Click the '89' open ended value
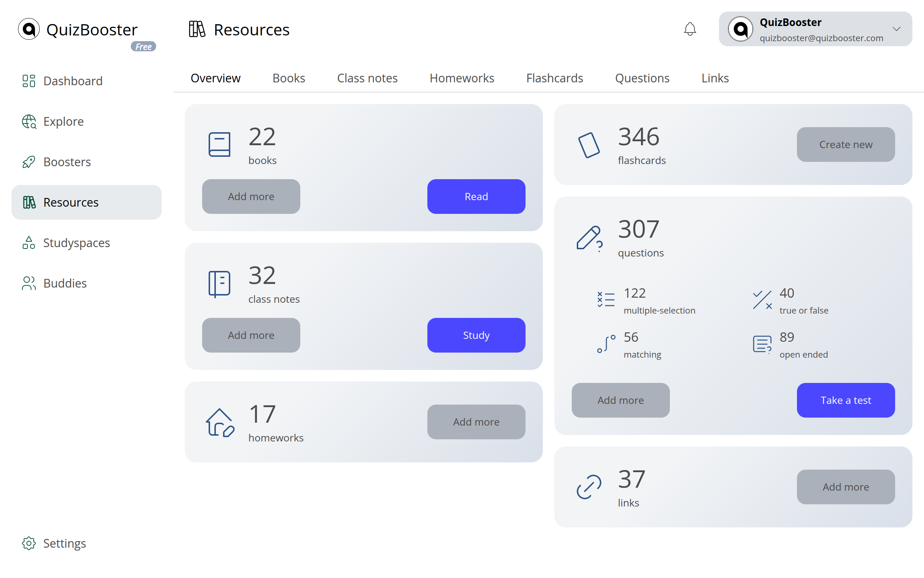 786,337
